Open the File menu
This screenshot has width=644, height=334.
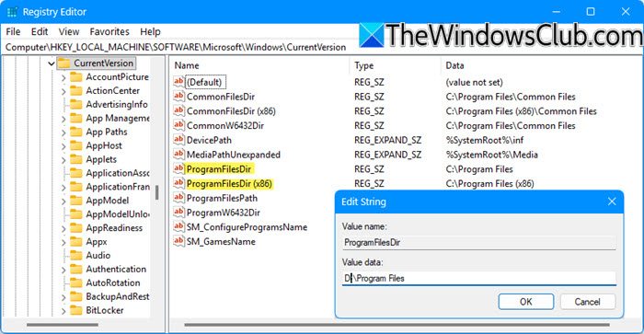[x=13, y=31]
